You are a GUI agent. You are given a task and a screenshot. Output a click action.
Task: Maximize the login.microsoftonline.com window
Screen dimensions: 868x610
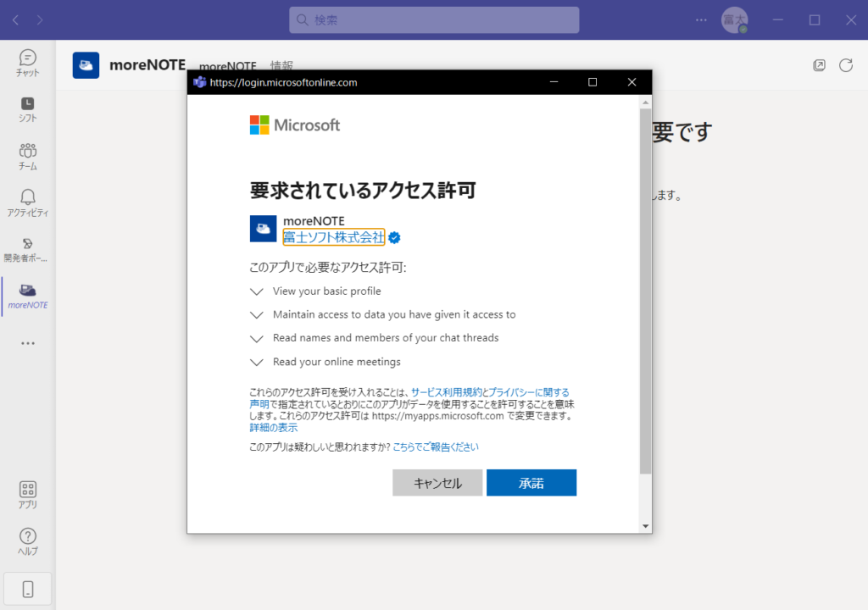pos(593,82)
